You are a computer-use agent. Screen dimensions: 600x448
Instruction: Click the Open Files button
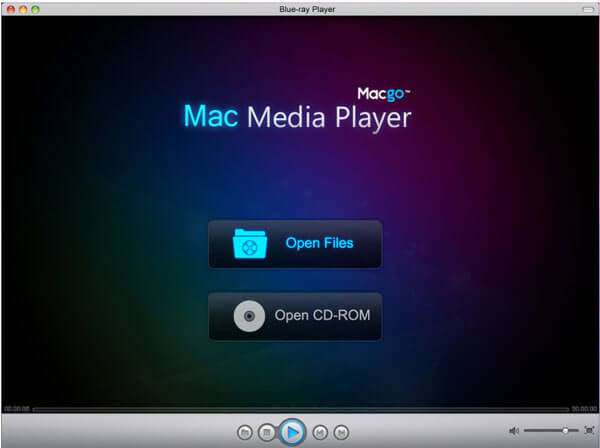(295, 244)
